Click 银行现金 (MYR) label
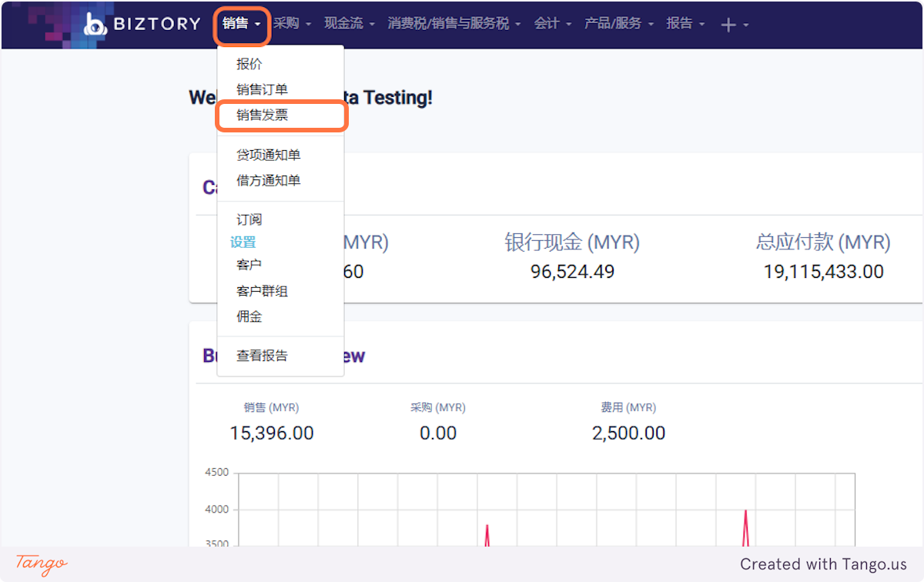924x582 pixels. pos(572,242)
